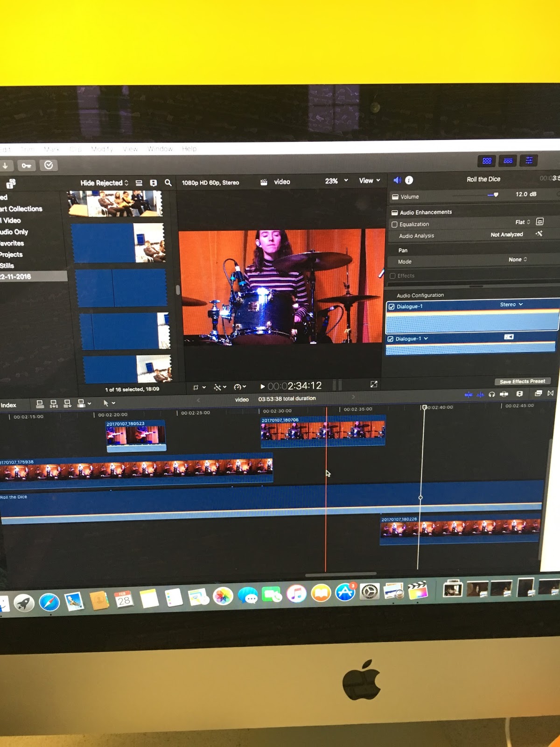This screenshot has height=747, width=560.
Task: Open the 23% zoom level dropdown
Action: click(336, 181)
